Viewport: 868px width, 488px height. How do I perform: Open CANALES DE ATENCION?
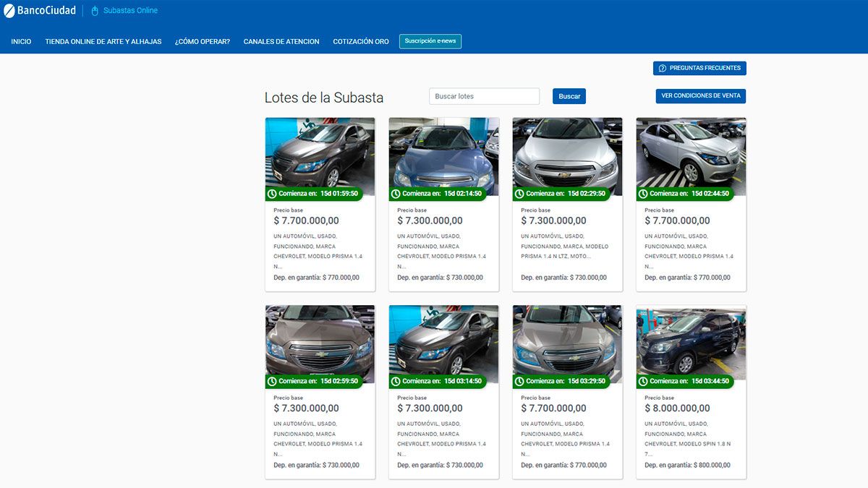[281, 41]
